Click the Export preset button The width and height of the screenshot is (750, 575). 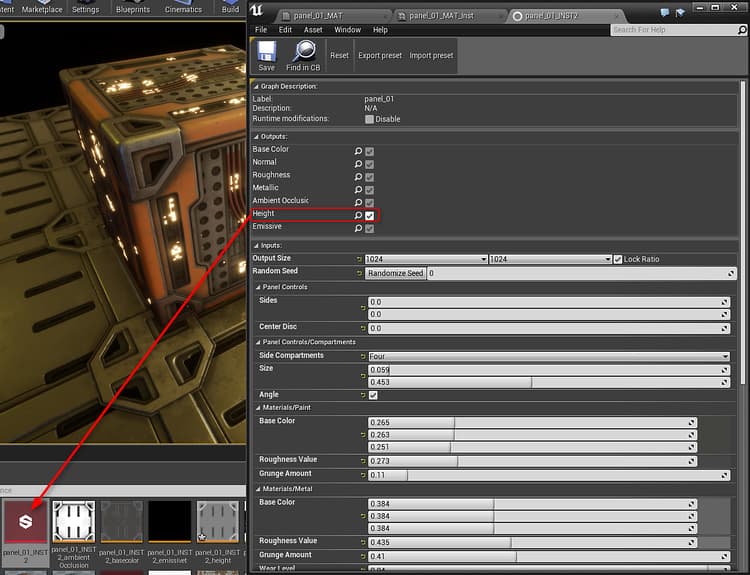click(x=380, y=55)
